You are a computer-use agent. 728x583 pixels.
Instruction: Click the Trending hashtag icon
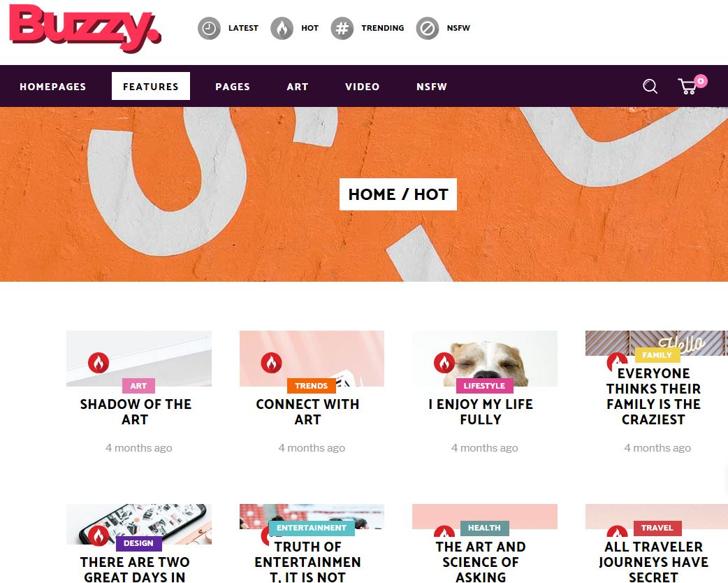point(342,29)
